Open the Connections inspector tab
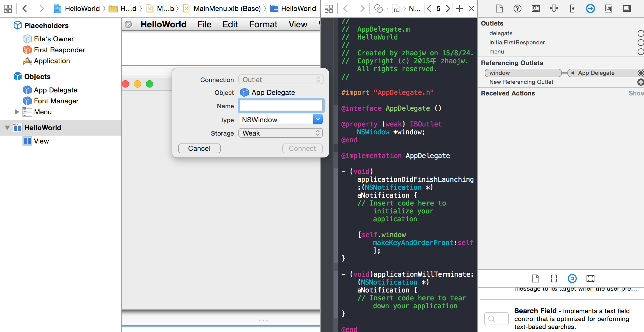644x332 pixels. click(590, 9)
